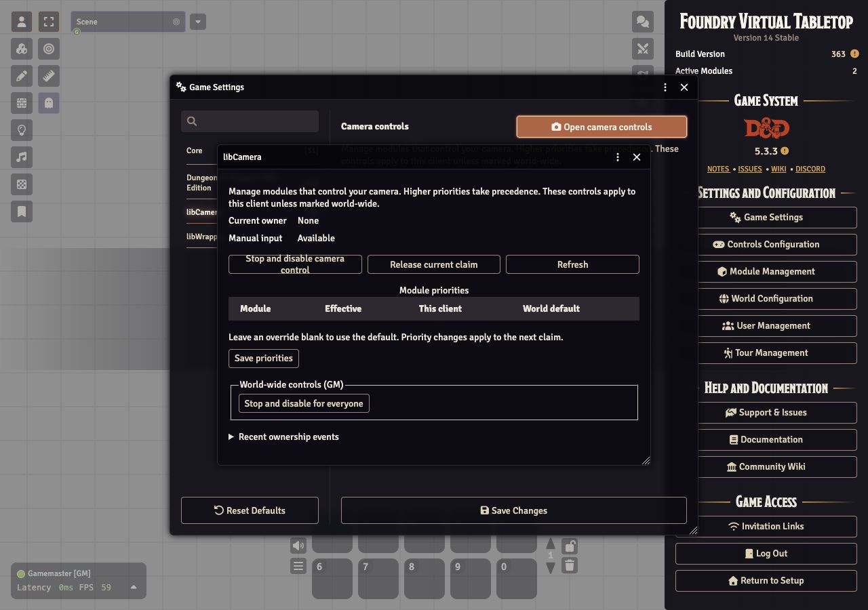Open the Chat sidebar tab icon
Screen dimensions: 868x610
click(643, 22)
